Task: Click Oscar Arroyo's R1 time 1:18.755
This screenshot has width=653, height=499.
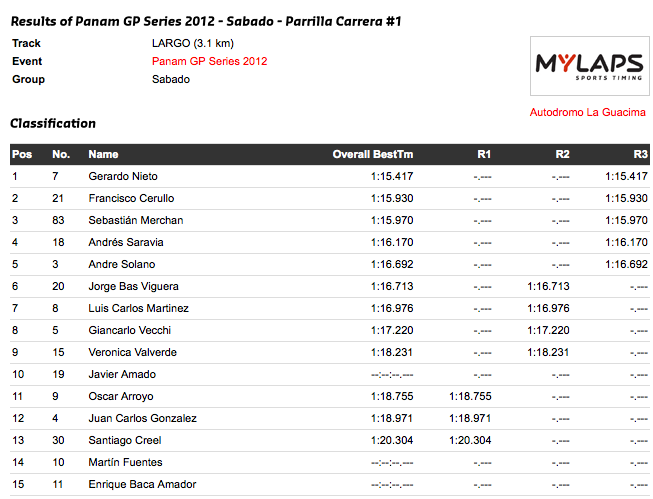Action: (x=470, y=396)
